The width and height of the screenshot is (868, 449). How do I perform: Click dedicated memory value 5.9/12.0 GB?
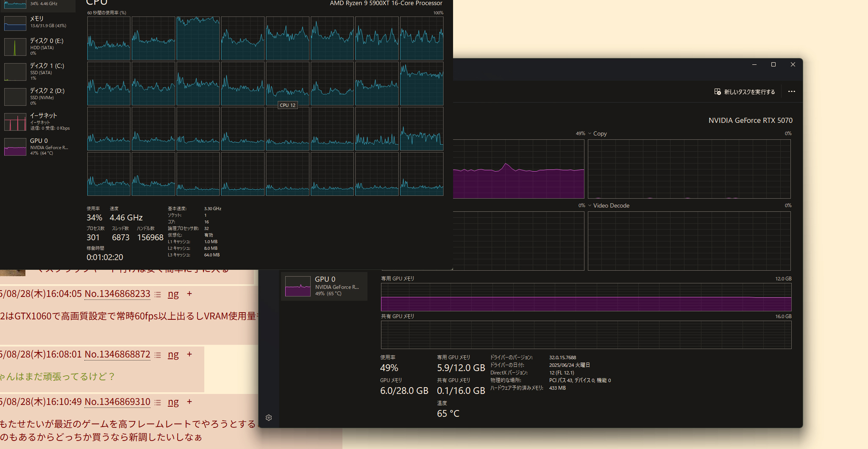(461, 368)
